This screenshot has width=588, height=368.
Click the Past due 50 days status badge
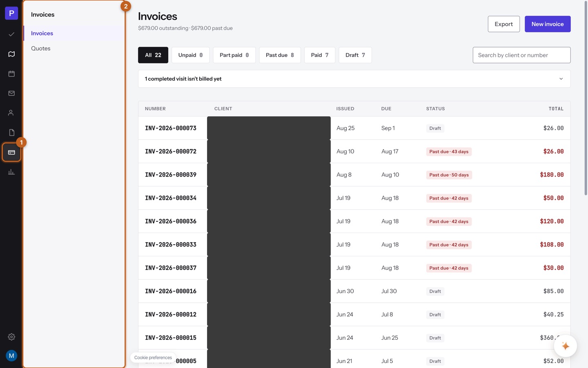(449, 175)
